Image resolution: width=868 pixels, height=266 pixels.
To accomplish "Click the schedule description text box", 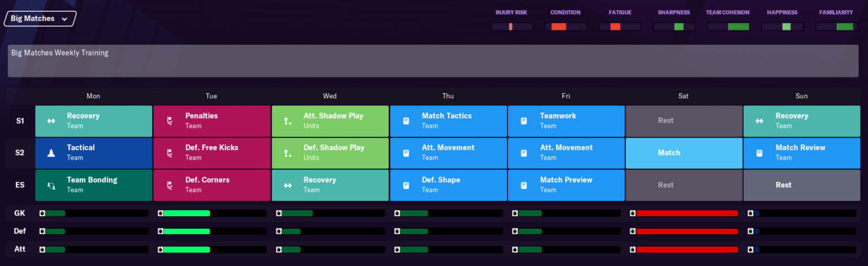I will [x=433, y=61].
